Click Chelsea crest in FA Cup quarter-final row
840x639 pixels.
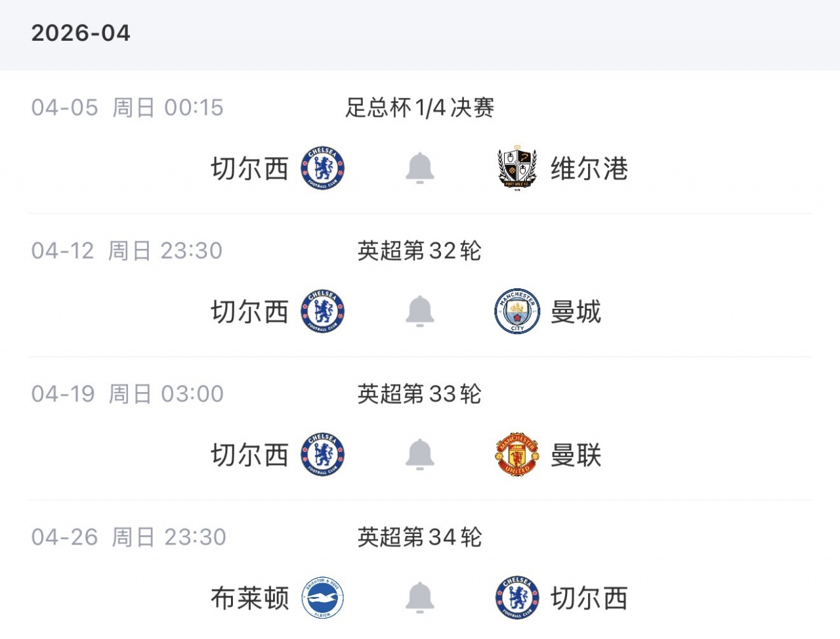pos(323,168)
